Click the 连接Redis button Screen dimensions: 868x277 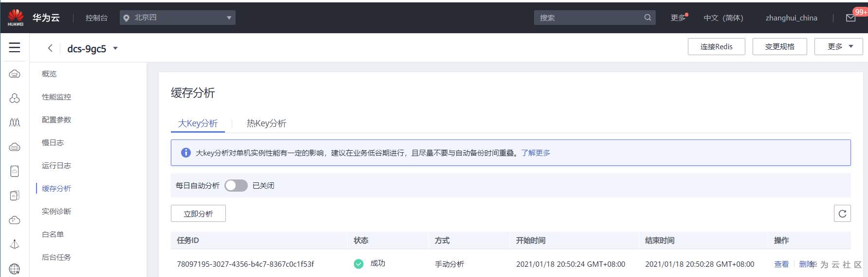pyautogui.click(x=716, y=47)
